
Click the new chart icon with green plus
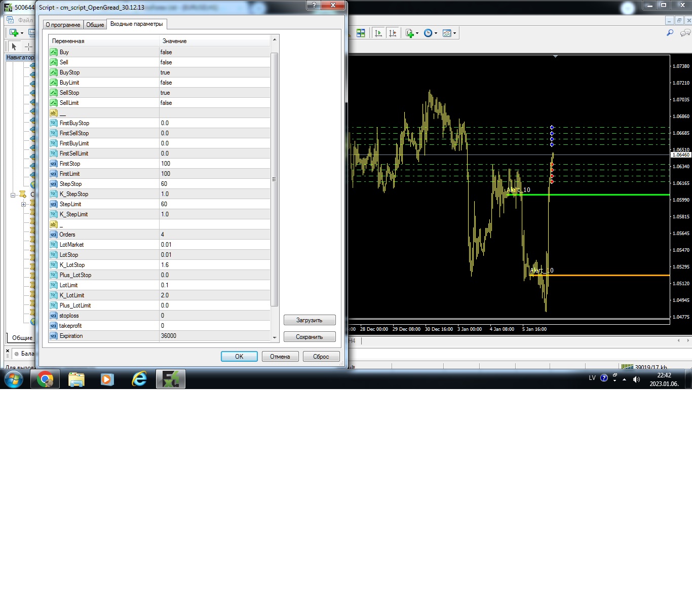(14, 33)
